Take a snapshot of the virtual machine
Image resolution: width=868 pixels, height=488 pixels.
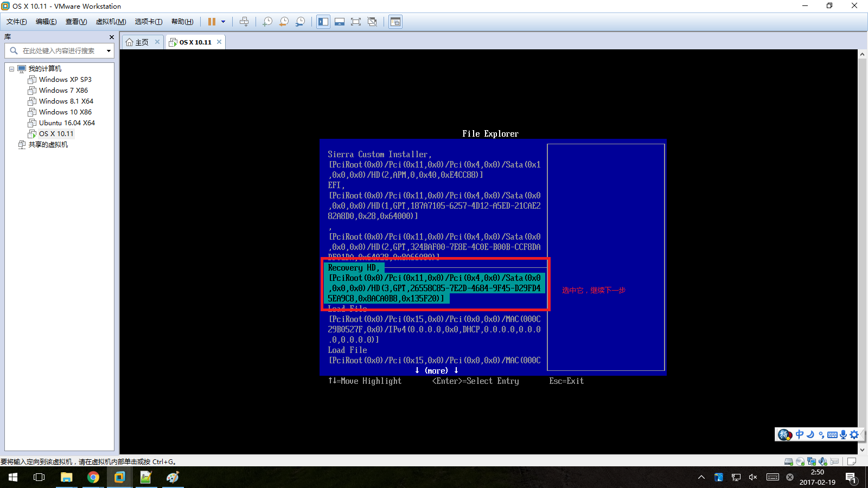click(267, 22)
